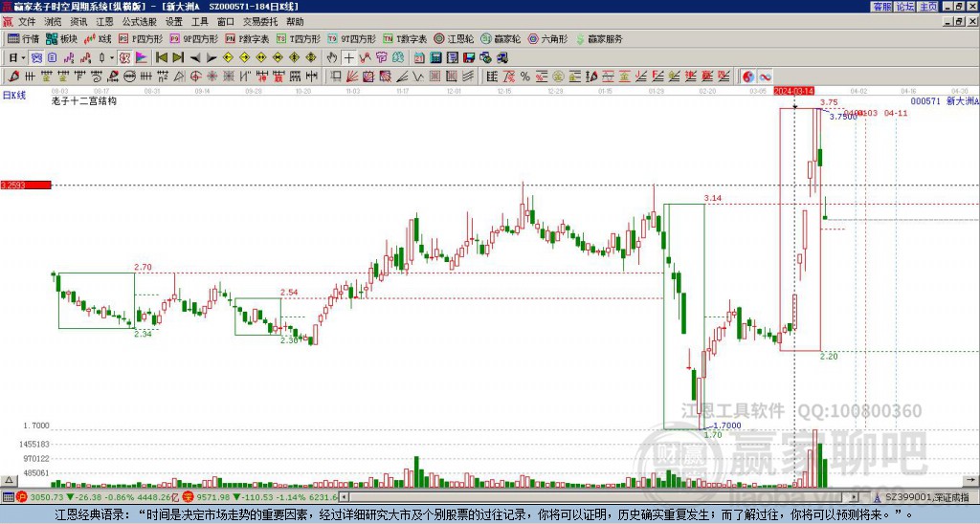This screenshot has height=524, width=980.
Task: Toggle the yin-yang taiji button
Action: [748, 76]
